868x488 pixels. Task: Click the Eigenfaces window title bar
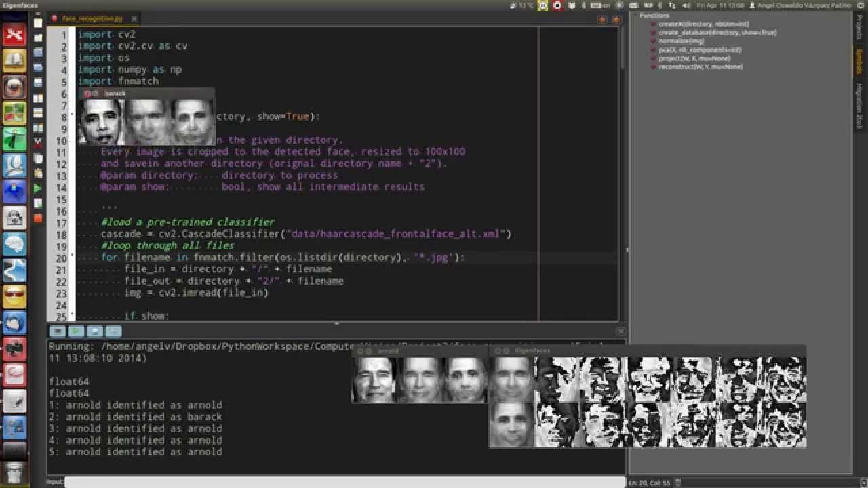(648, 350)
